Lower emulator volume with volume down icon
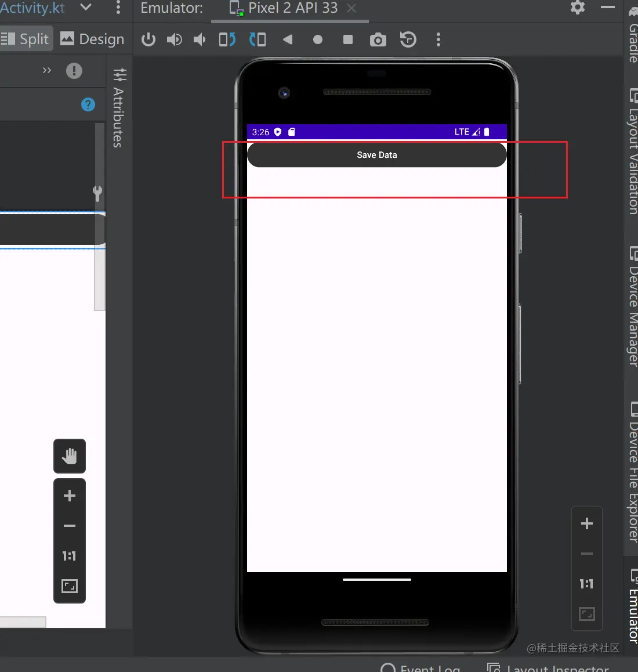The image size is (638, 672). [200, 39]
